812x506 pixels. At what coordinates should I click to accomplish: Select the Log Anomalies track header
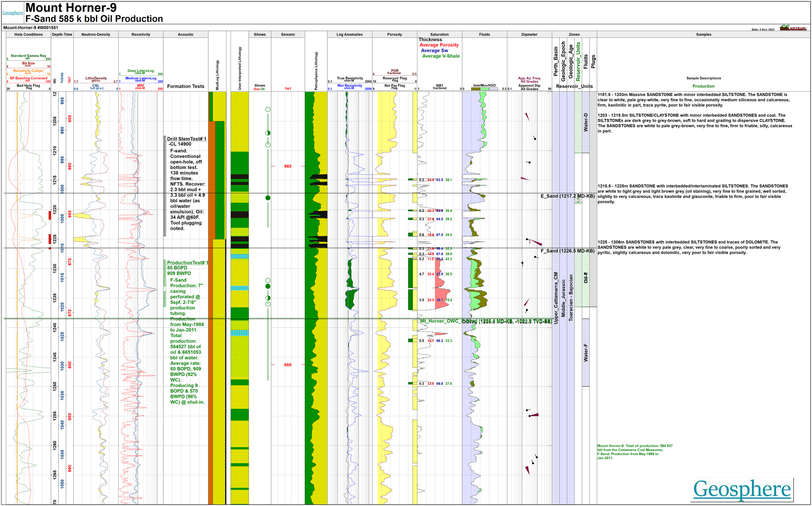point(349,34)
